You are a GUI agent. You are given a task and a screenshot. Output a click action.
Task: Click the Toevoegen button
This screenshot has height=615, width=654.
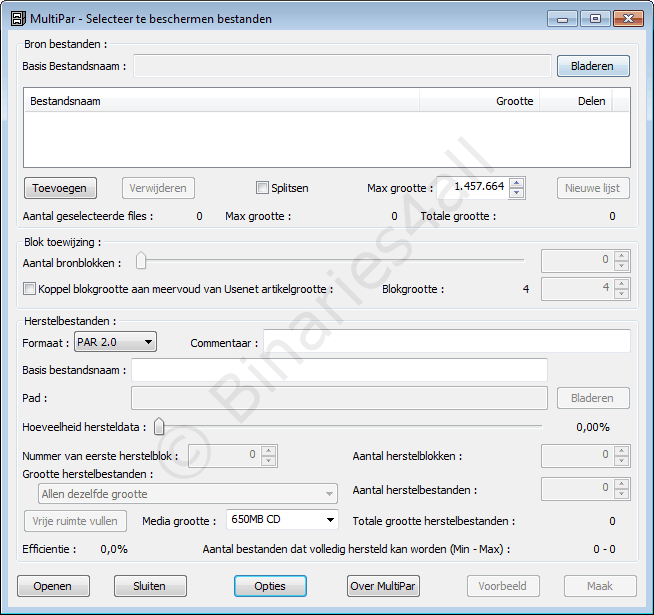click(x=60, y=188)
